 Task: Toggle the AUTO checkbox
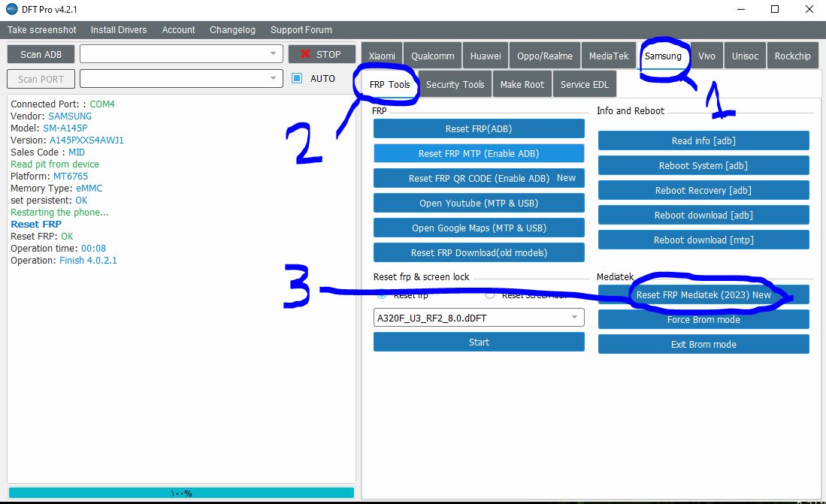[297, 78]
